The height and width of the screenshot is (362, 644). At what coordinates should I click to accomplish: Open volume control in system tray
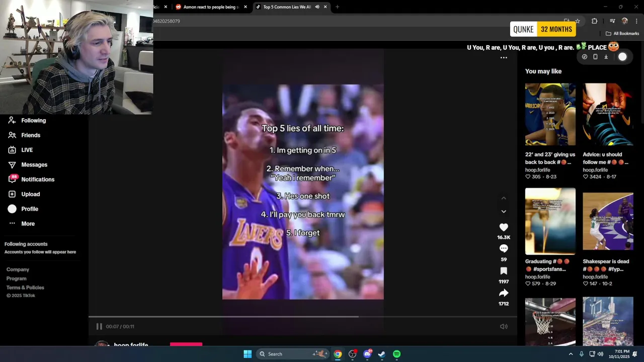[600, 354]
